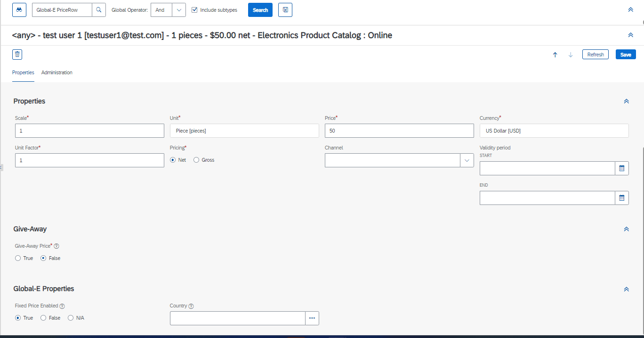Choose N/A for Fixed Price Enabled

(71, 318)
